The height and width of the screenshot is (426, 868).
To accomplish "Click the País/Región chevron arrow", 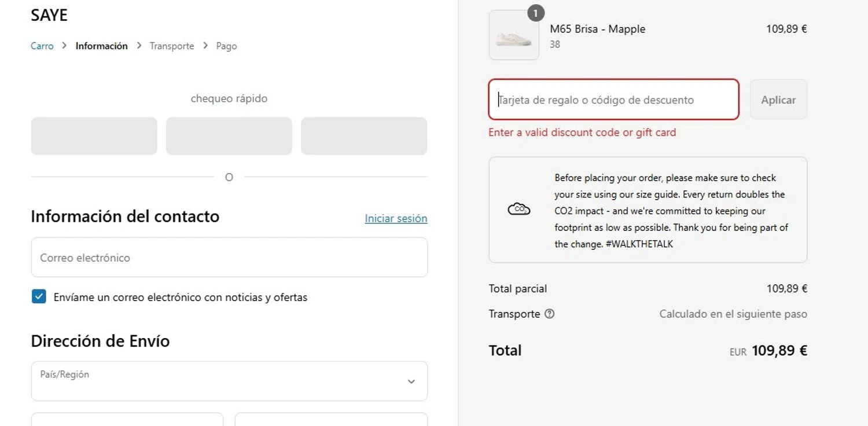I will click(x=411, y=381).
